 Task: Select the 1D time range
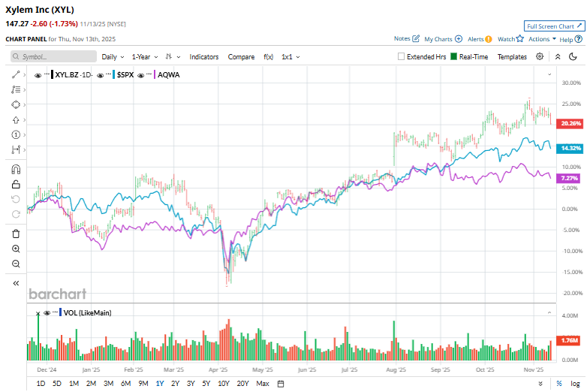click(x=41, y=384)
